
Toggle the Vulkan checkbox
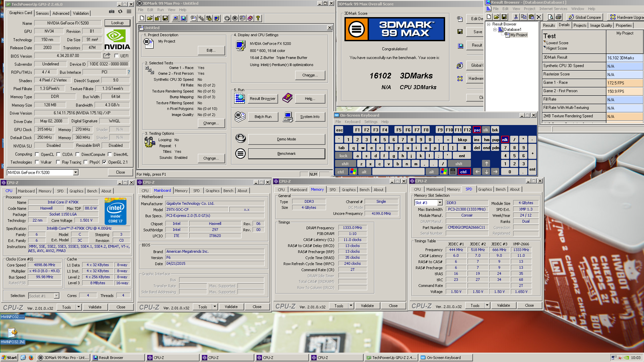pyautogui.click(x=37, y=162)
